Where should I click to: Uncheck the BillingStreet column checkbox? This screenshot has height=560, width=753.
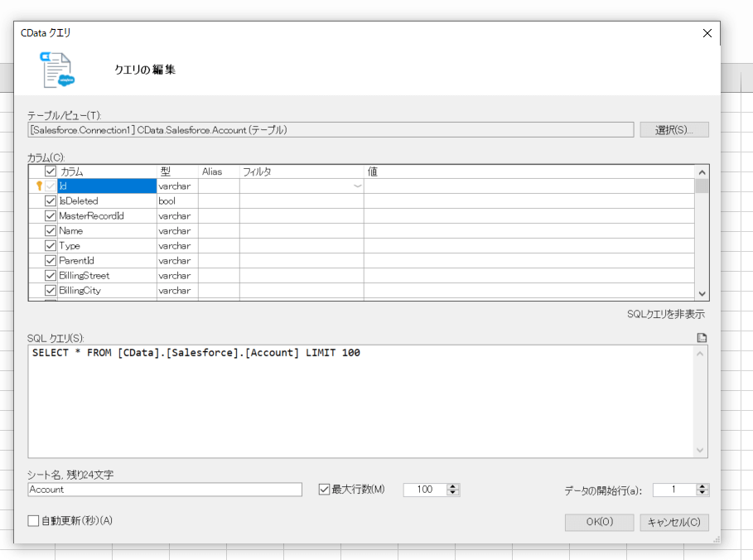(51, 275)
